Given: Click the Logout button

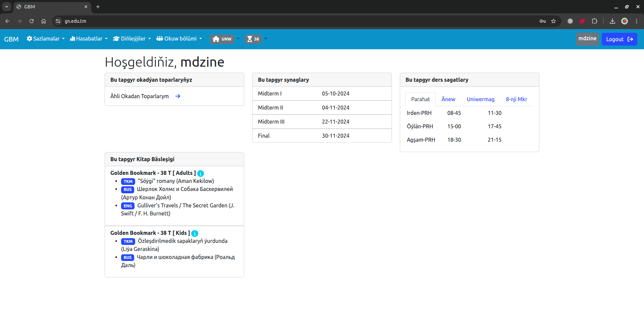Looking at the screenshot, I should pos(619,39).
